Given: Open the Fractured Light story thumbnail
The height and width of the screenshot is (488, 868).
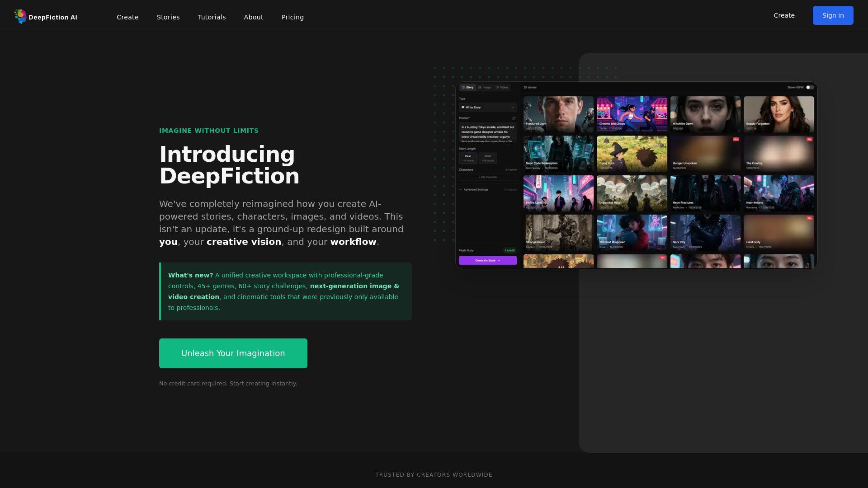Looking at the screenshot, I should click(558, 114).
